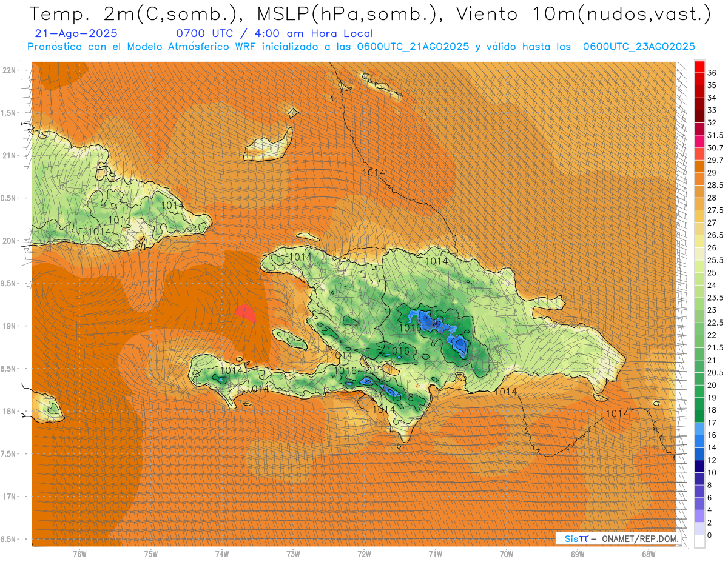Click legend value 16
The height and width of the screenshot is (562, 728).
tap(712, 435)
